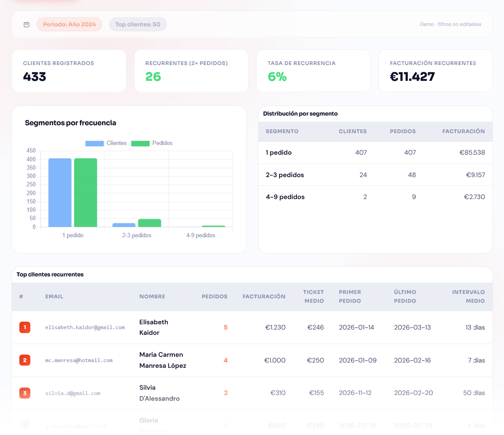The image size is (504, 435).
Task: Select the 'Top clientes: 50' filter chip
Action: click(138, 25)
